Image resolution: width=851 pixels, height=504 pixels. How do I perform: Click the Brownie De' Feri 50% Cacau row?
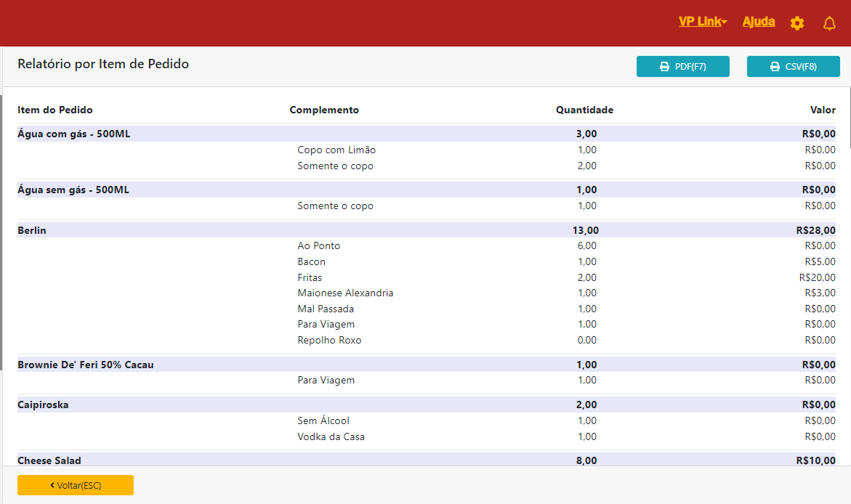[86, 365]
